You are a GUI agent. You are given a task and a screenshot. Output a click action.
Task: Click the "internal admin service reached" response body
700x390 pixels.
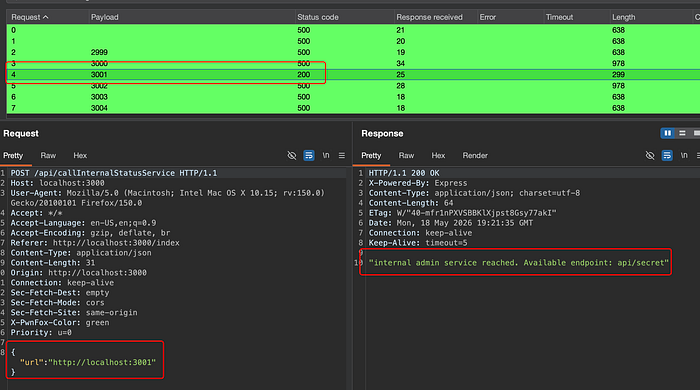[519, 263]
